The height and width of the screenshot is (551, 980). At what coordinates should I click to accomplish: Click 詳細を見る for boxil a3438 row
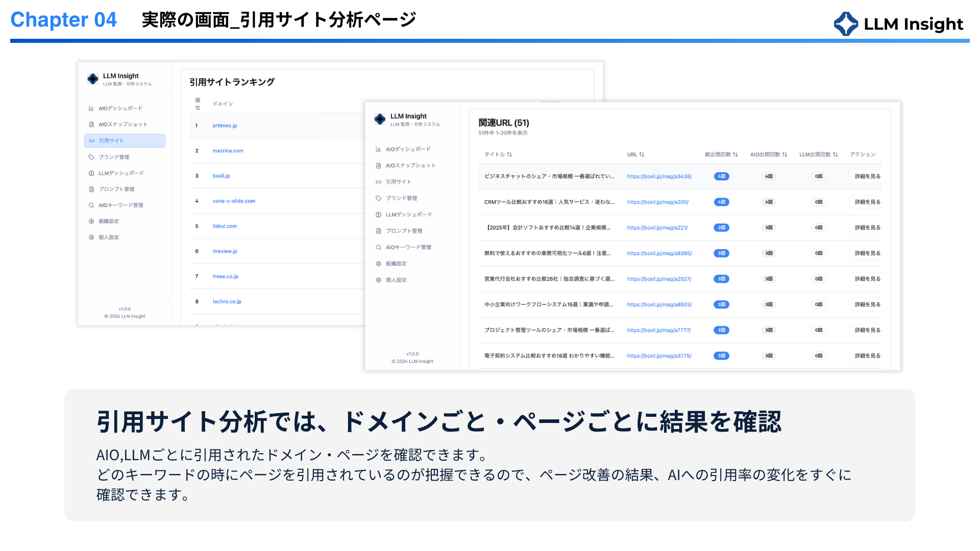(868, 177)
